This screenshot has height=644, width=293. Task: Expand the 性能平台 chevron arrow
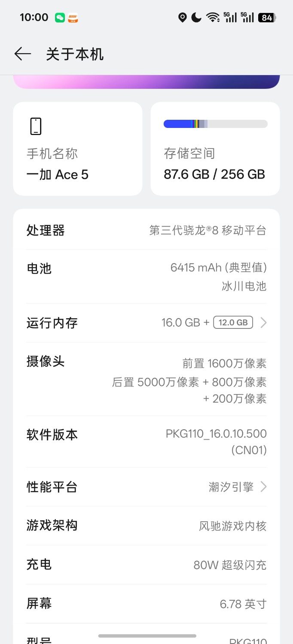(263, 487)
